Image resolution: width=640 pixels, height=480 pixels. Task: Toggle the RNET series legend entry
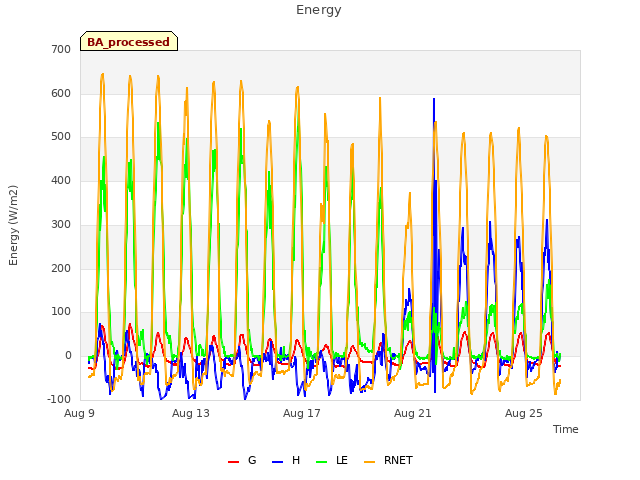pyautogui.click(x=389, y=461)
